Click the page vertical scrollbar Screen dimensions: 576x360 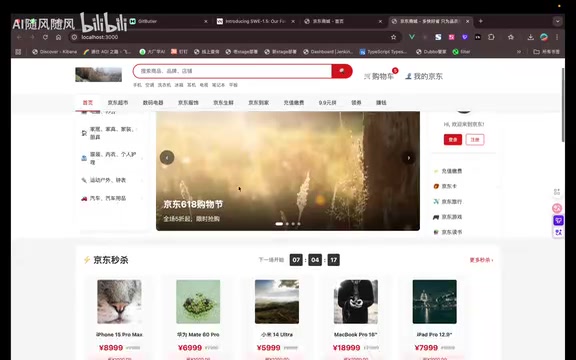[563, 105]
